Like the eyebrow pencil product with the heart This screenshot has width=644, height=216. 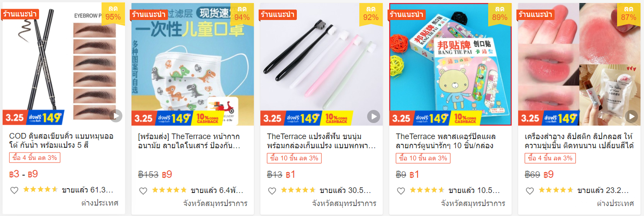point(14,190)
